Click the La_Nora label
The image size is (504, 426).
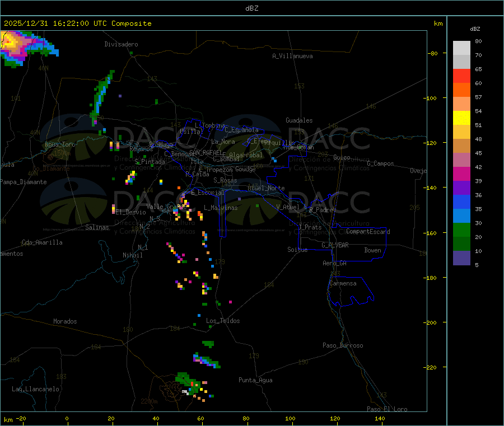223,142
